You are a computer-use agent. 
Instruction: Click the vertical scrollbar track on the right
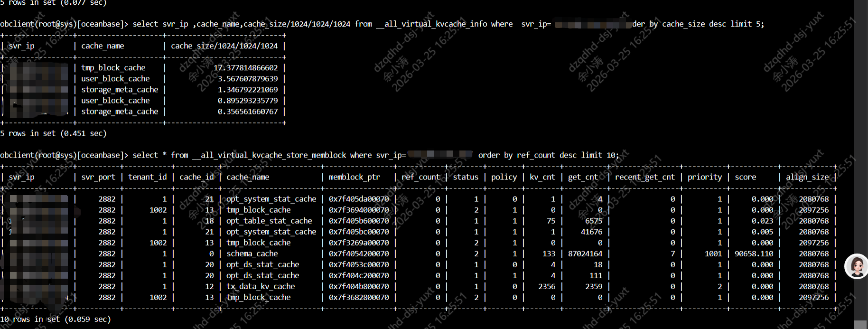point(860,142)
